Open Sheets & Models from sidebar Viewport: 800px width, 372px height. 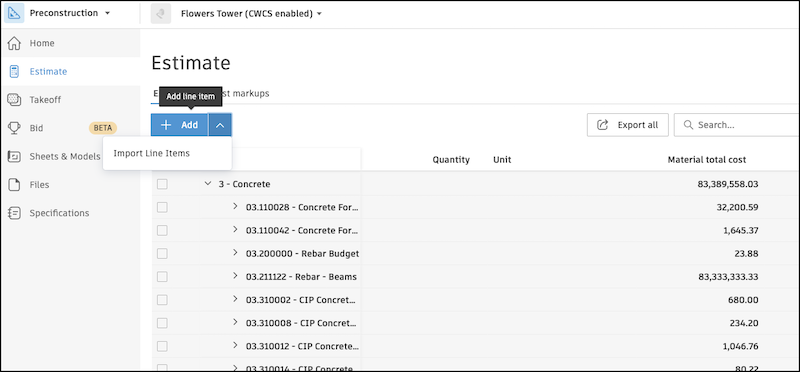pyautogui.click(x=65, y=156)
